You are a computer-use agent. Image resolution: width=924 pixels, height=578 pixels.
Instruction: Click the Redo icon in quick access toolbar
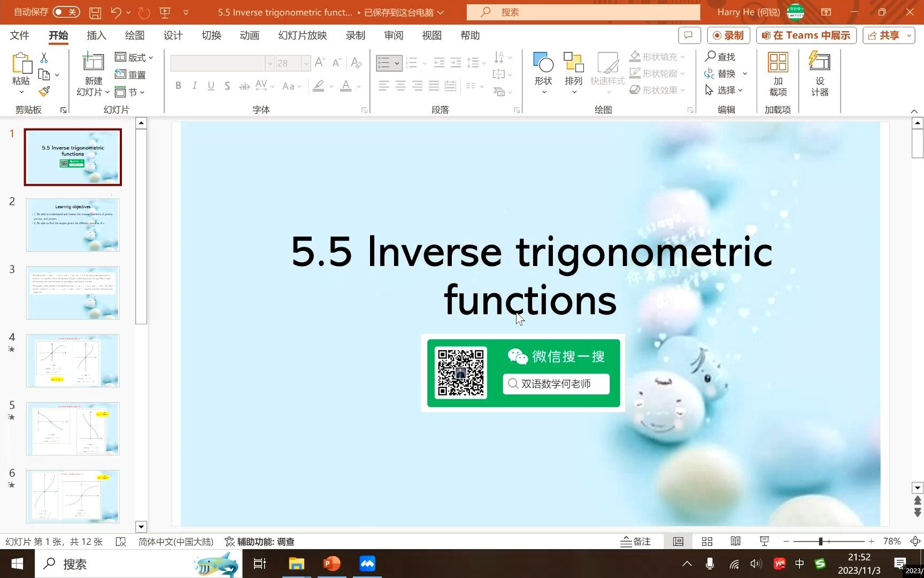click(x=144, y=12)
